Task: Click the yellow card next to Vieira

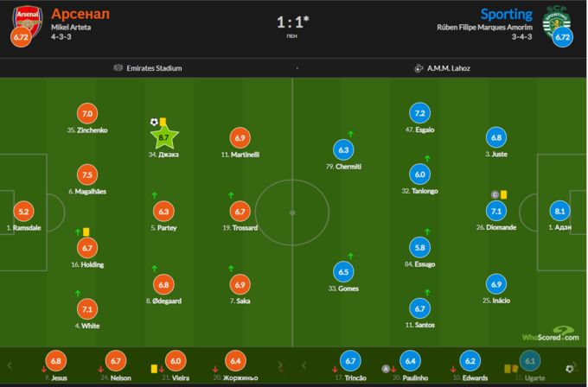Action: click(153, 367)
